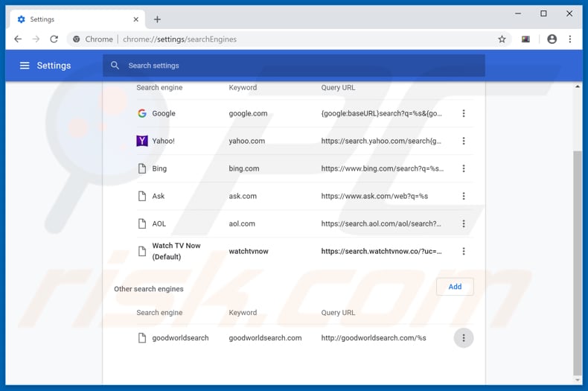Click the browser forward arrow

pyautogui.click(x=36, y=39)
